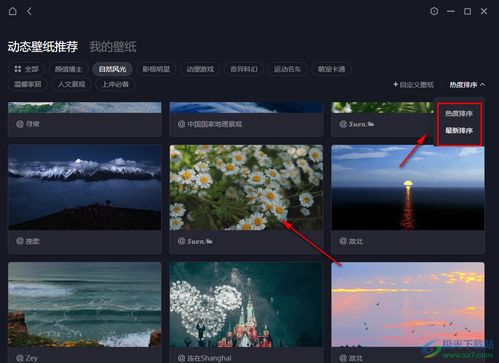Select the 人文景观 category filter
The width and height of the screenshot is (499, 363).
point(71,84)
